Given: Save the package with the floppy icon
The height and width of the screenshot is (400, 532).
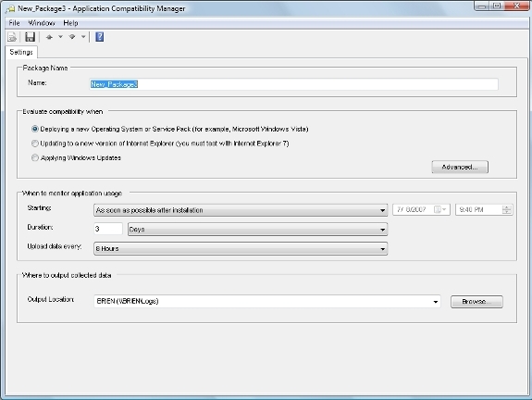Looking at the screenshot, I should (x=30, y=37).
